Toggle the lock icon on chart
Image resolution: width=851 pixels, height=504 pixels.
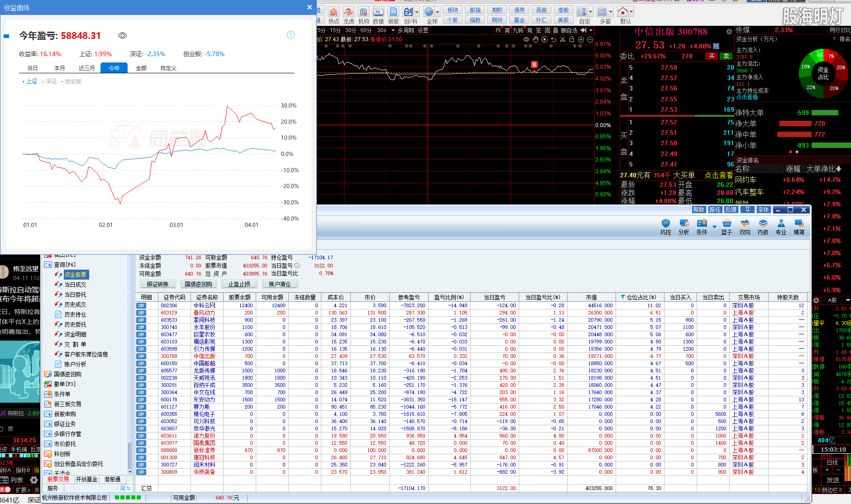(x=572, y=39)
